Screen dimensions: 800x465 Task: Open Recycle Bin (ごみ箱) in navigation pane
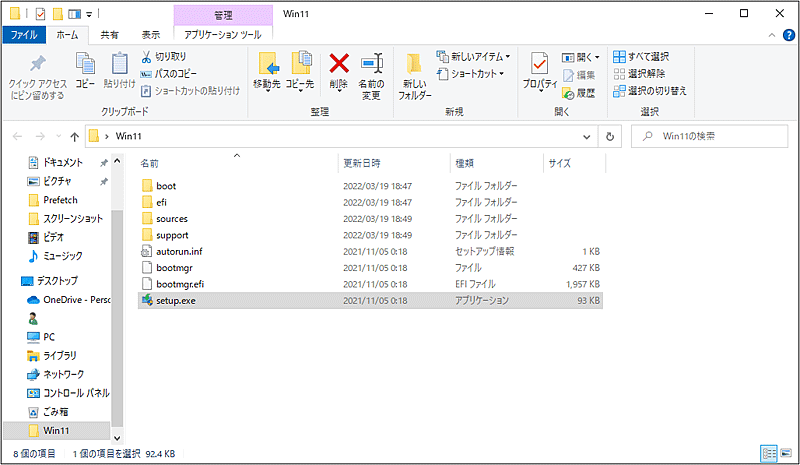pos(48,411)
